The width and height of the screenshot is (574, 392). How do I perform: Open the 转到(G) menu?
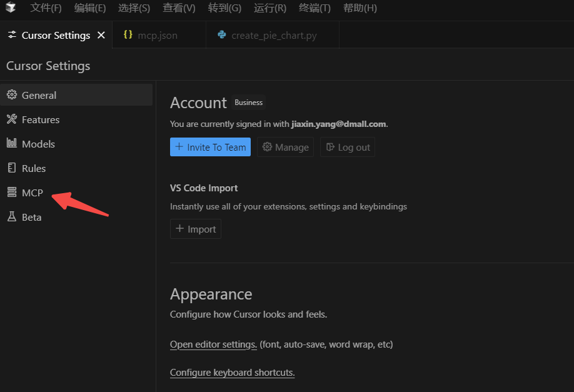(224, 8)
